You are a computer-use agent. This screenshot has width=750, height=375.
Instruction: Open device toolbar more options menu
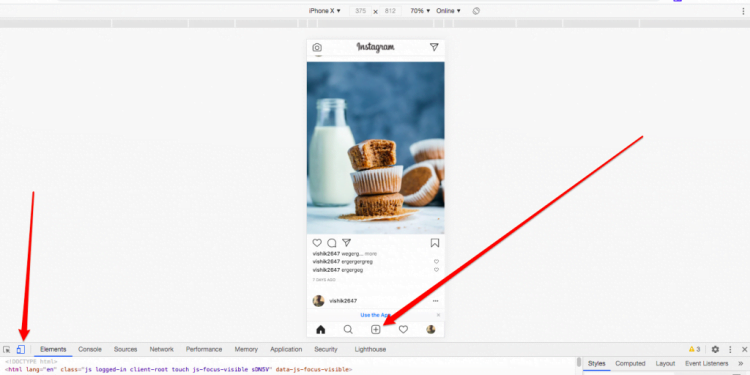(743, 11)
